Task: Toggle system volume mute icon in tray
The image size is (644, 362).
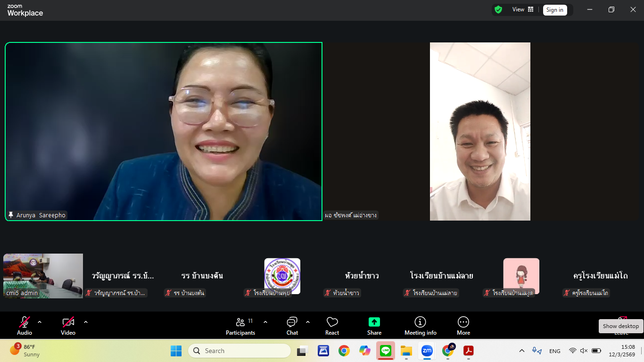Action: pos(584,351)
